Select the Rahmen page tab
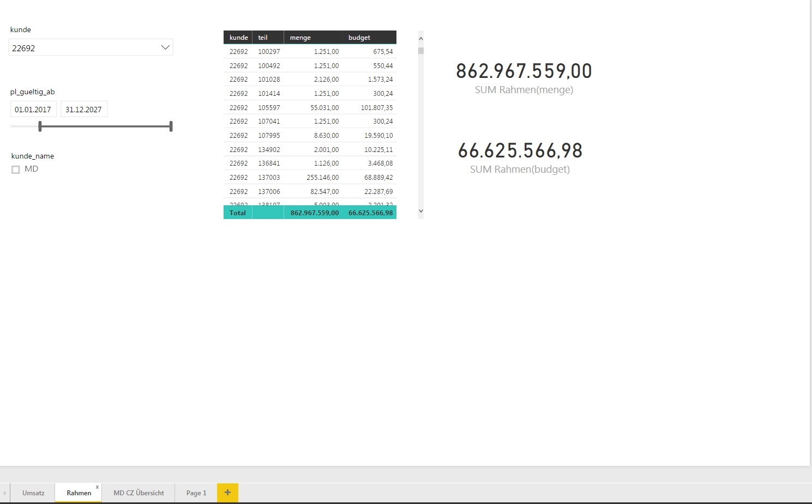 pos(79,493)
